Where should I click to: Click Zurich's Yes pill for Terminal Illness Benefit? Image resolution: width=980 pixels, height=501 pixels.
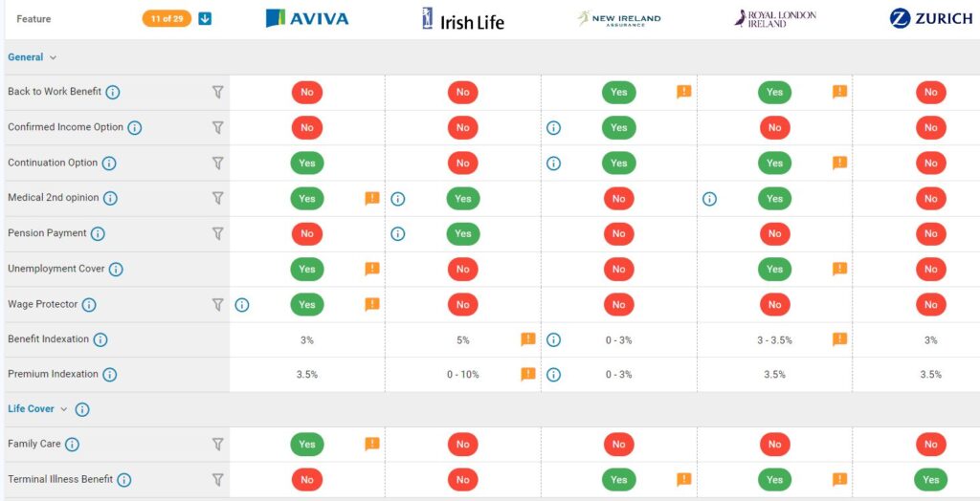point(930,479)
